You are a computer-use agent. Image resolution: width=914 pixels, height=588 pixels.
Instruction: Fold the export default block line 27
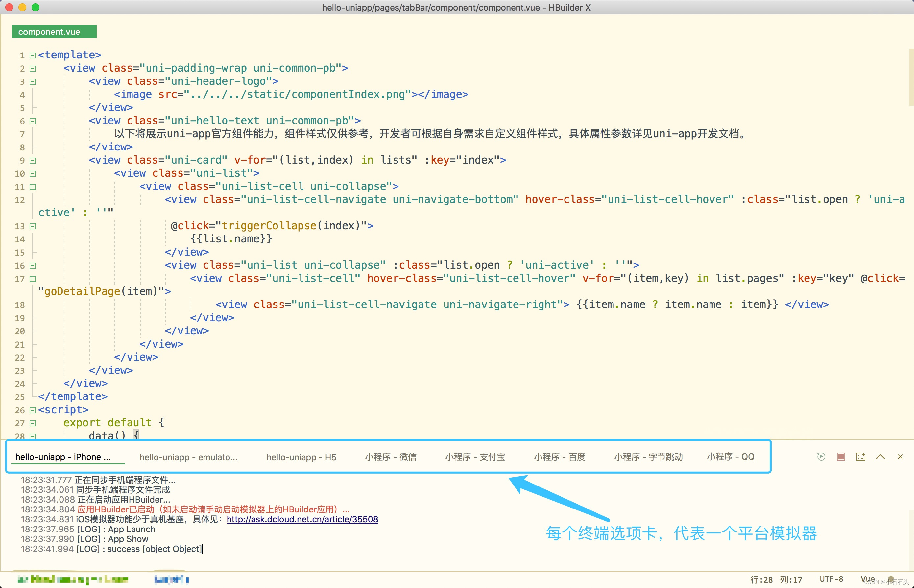33,423
